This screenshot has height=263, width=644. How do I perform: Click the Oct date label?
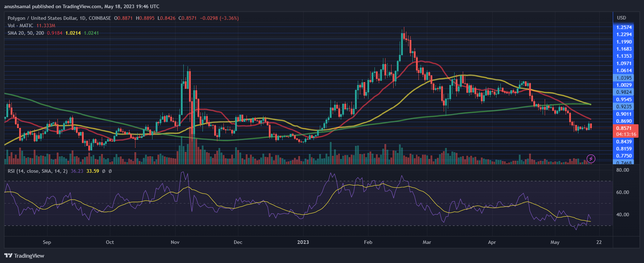coord(110,242)
